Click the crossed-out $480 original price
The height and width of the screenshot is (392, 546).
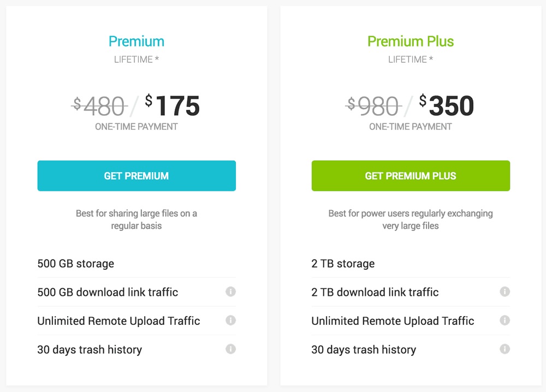[x=99, y=106]
